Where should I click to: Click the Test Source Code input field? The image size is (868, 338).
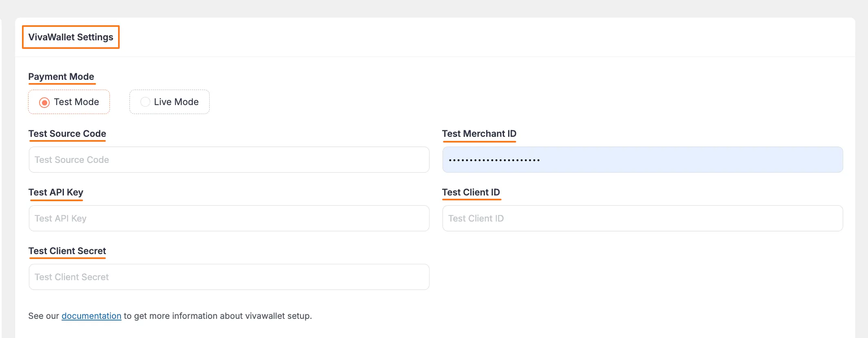pyautogui.click(x=229, y=160)
